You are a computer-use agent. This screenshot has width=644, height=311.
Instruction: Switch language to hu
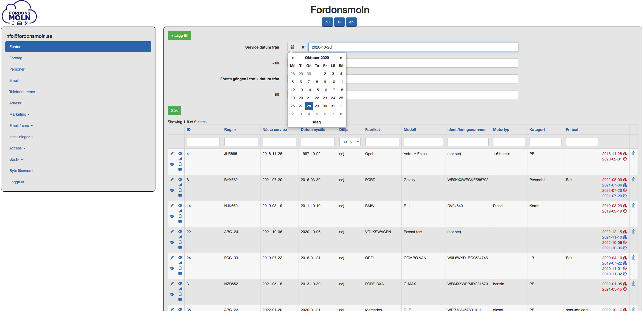point(327,22)
